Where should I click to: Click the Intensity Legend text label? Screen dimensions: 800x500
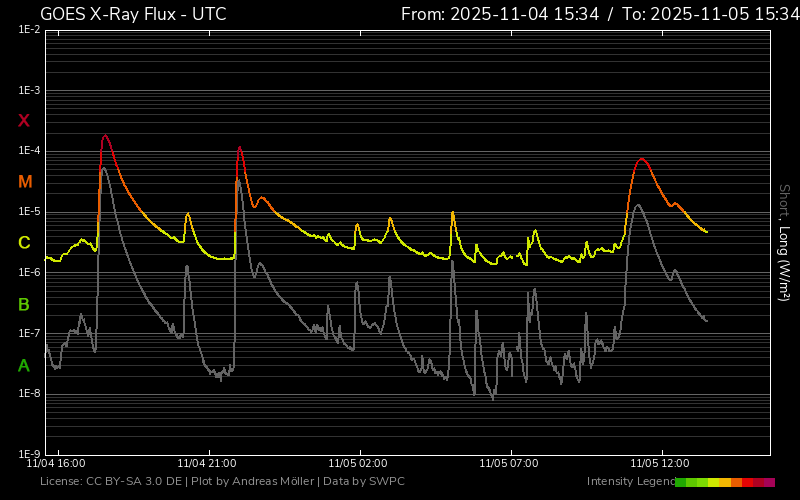coord(629,482)
